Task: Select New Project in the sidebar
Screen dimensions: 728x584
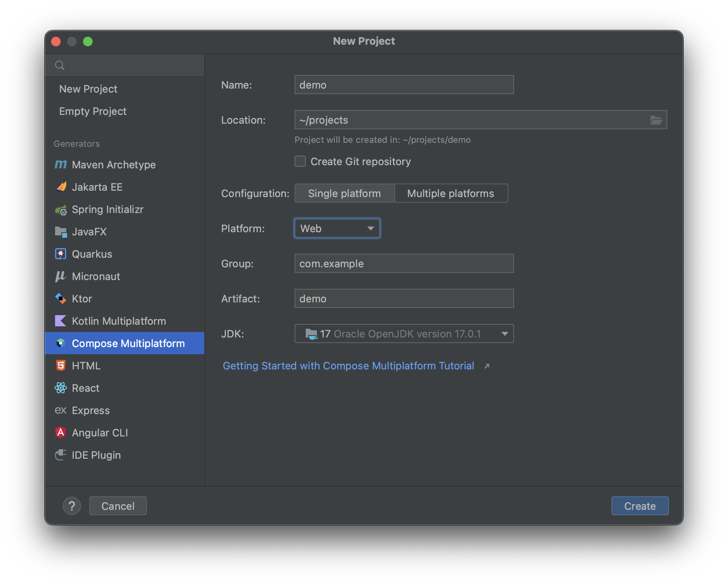Action: point(88,89)
